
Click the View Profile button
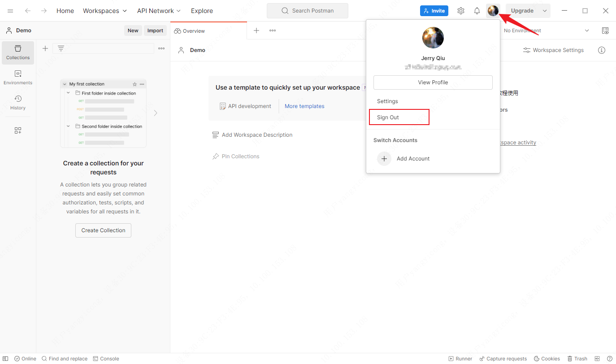[x=433, y=82]
